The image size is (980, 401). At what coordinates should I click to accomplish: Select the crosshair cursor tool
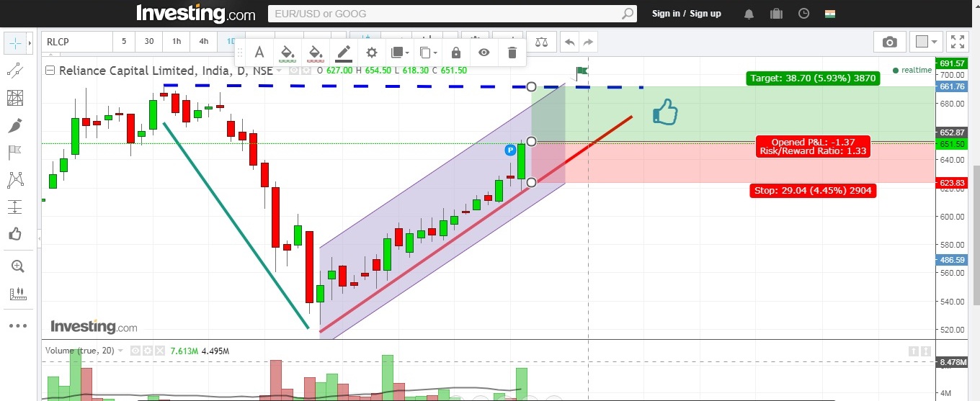tap(14, 42)
